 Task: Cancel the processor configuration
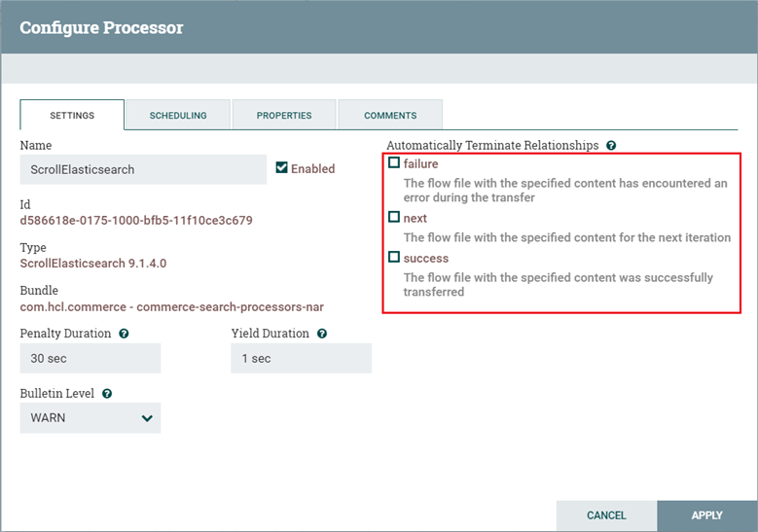606,515
